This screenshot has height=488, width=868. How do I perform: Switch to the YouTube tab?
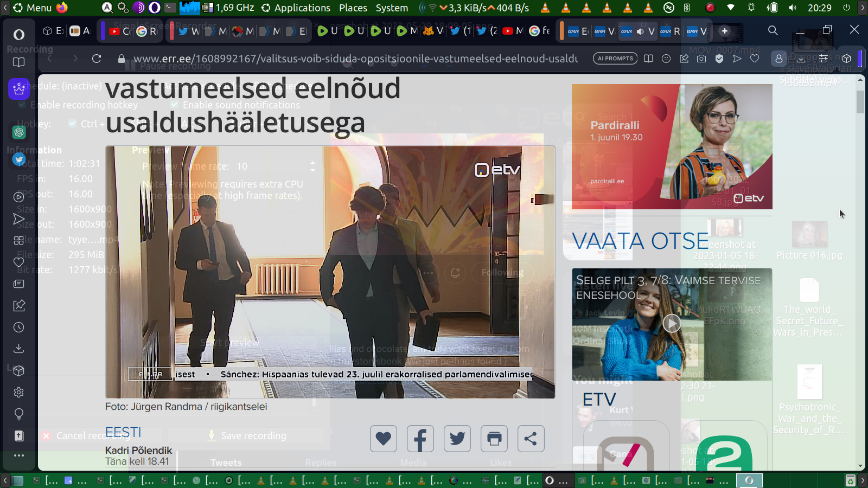pyautogui.click(x=120, y=31)
